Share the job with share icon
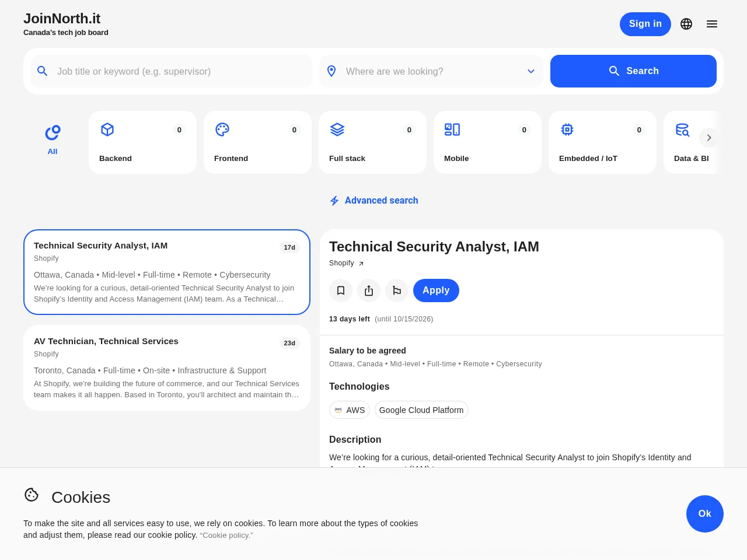 click(369, 290)
